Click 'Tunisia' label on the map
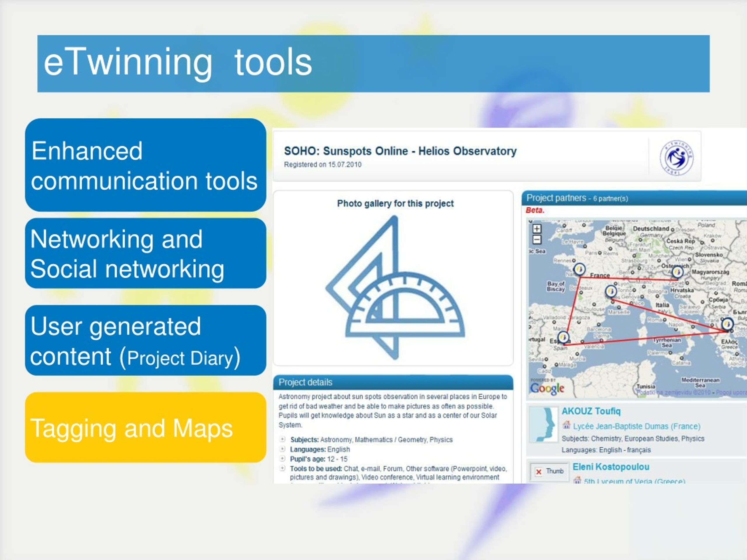 (646, 386)
